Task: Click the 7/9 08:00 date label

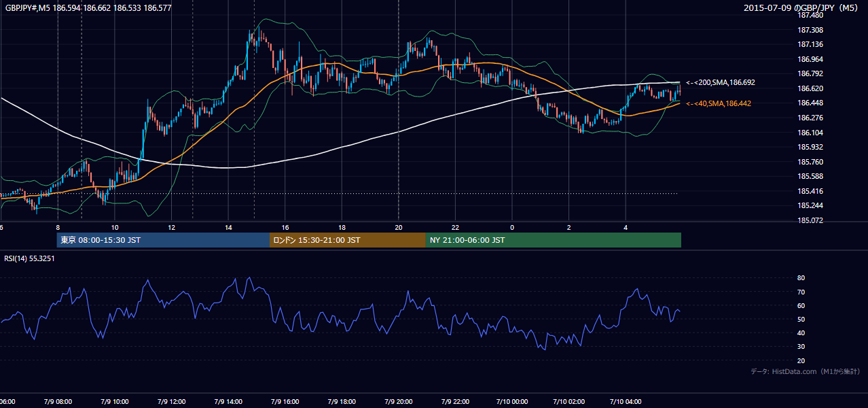Action: pos(58,402)
